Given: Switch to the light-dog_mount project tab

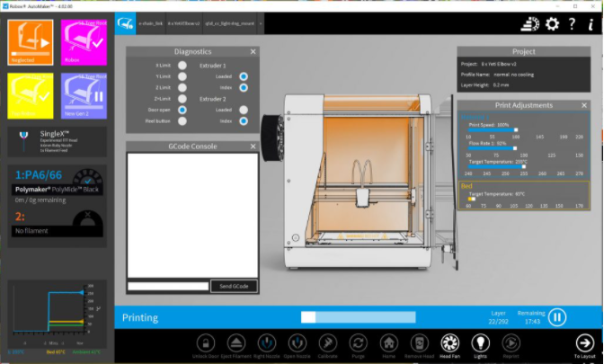Looking at the screenshot, I should click(x=230, y=23).
